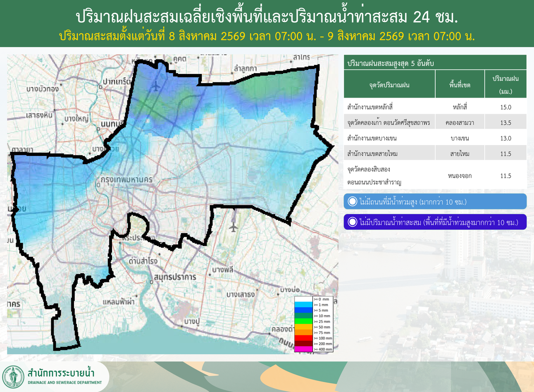Image resolution: width=534 pixels, height=392 pixels.
Task: Click the 'คูคต' map label
Action: tap(180, 59)
